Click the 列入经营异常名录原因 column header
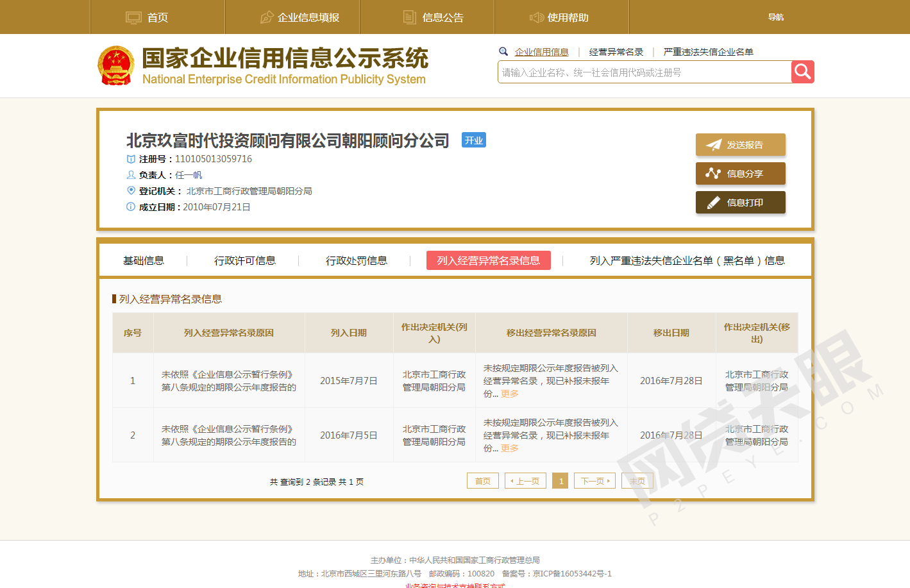The image size is (910, 588). 229,333
